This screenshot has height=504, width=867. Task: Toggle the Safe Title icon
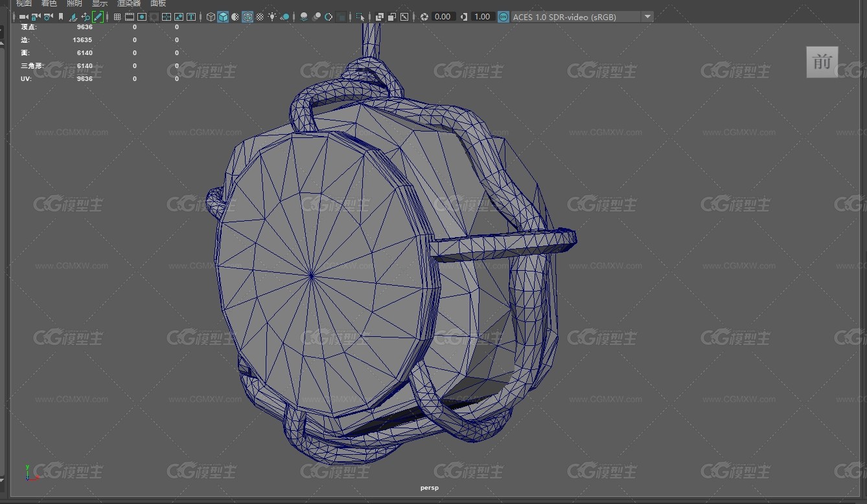click(x=191, y=17)
